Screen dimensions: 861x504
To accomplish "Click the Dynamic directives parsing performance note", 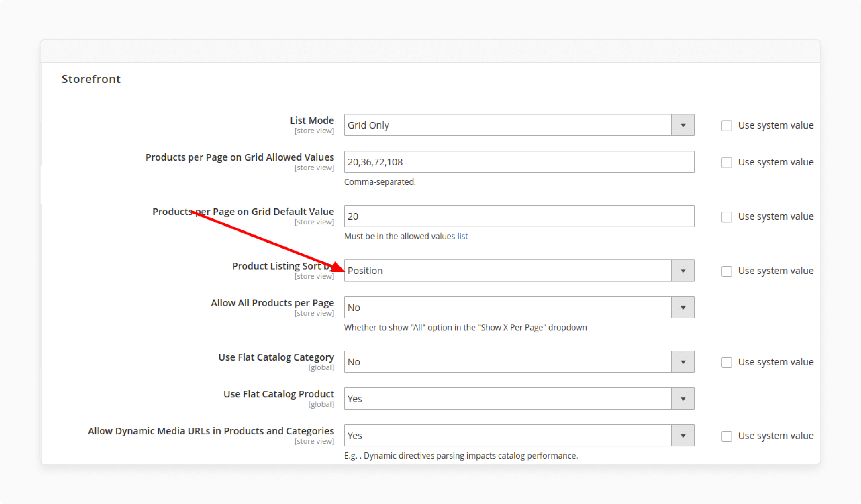I will [461, 456].
